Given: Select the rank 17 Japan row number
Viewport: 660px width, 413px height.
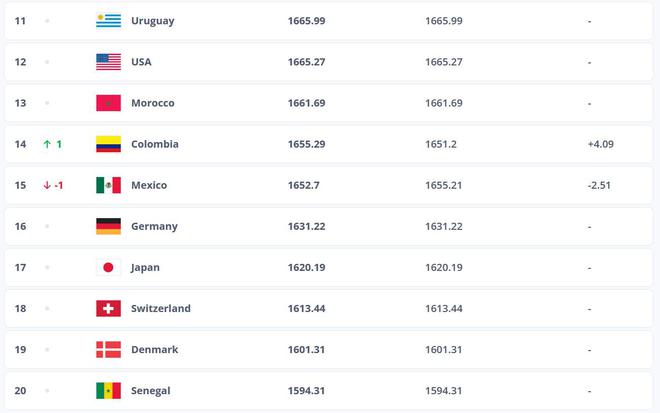Looking at the screenshot, I should [20, 267].
